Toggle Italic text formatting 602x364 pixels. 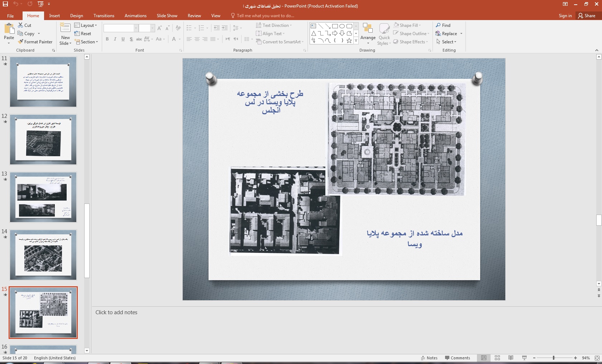click(115, 39)
